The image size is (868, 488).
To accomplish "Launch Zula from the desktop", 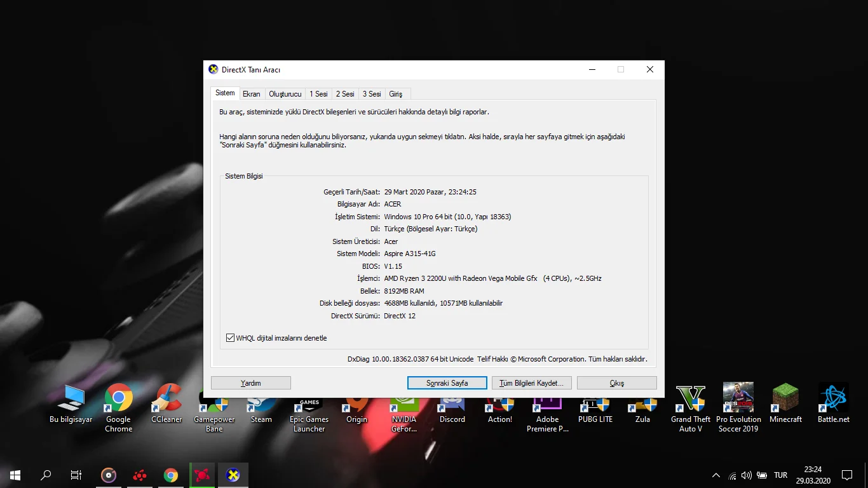I will click(x=642, y=410).
